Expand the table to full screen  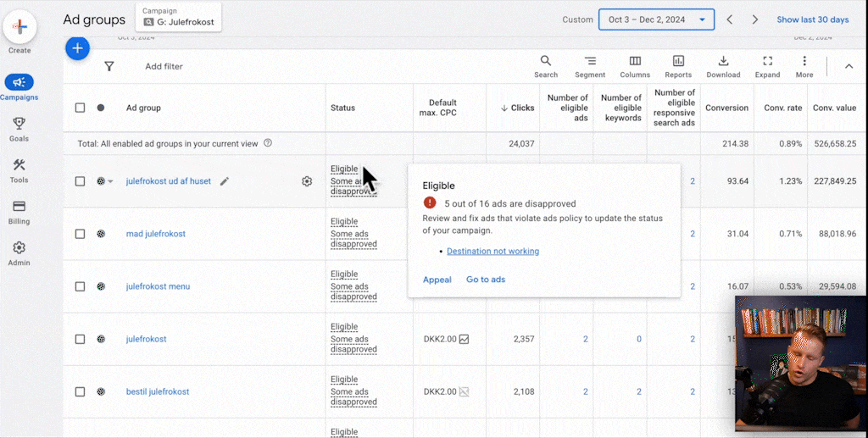pos(767,66)
